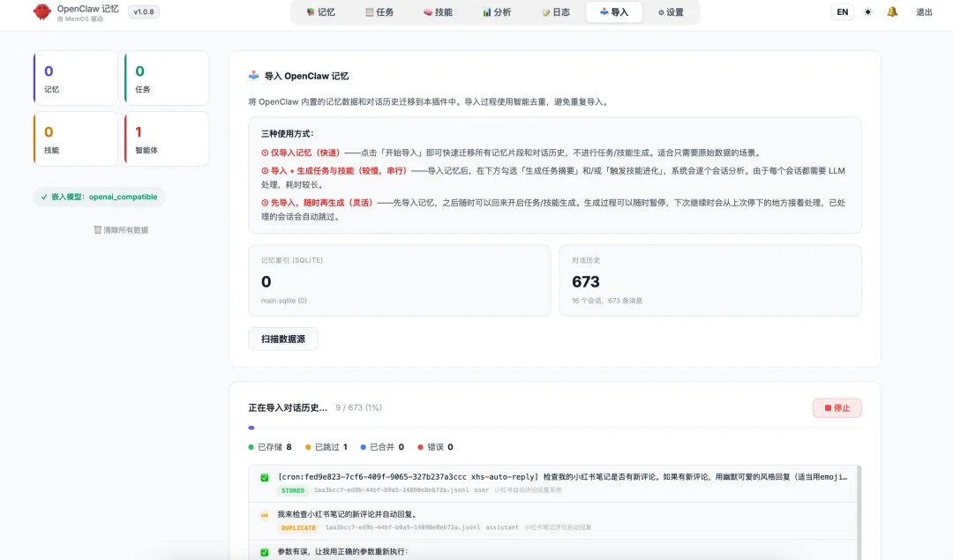Click the 9 / 673 (1%) progress counter
This screenshot has height=560, width=953.
click(358, 407)
